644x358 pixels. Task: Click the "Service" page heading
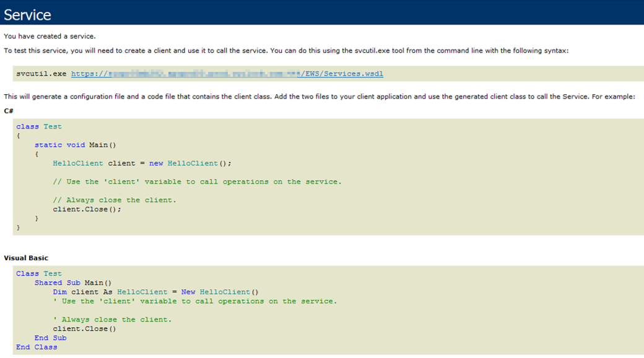point(28,14)
